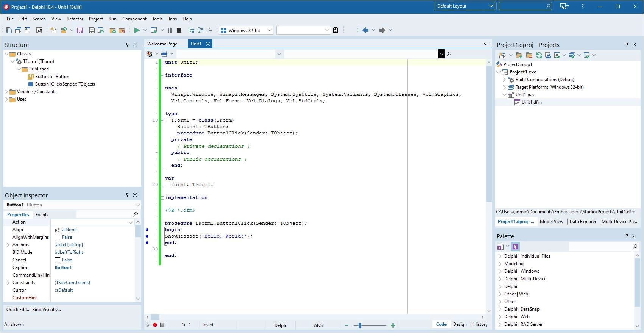Expand the Variables/Constants tree node
The width and height of the screenshot is (644, 333).
tap(6, 92)
